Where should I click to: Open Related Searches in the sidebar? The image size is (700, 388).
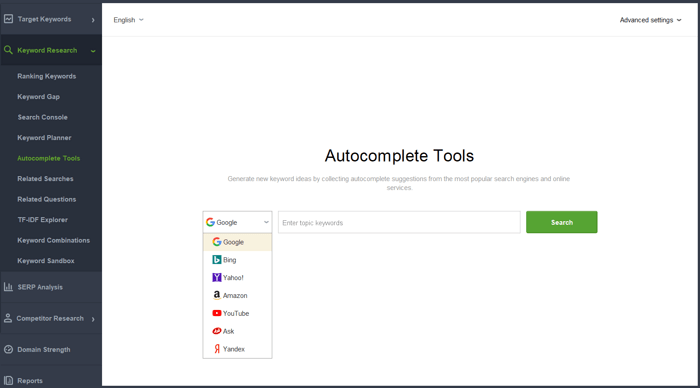point(45,179)
